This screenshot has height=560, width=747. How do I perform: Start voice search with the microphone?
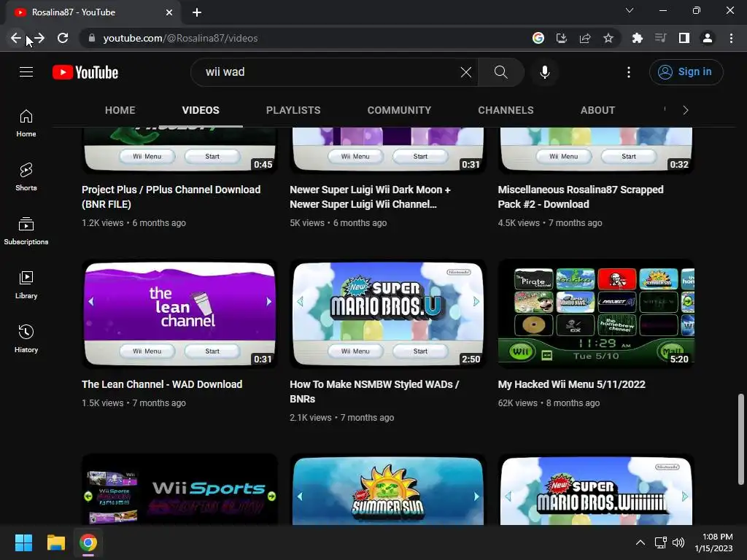click(544, 72)
